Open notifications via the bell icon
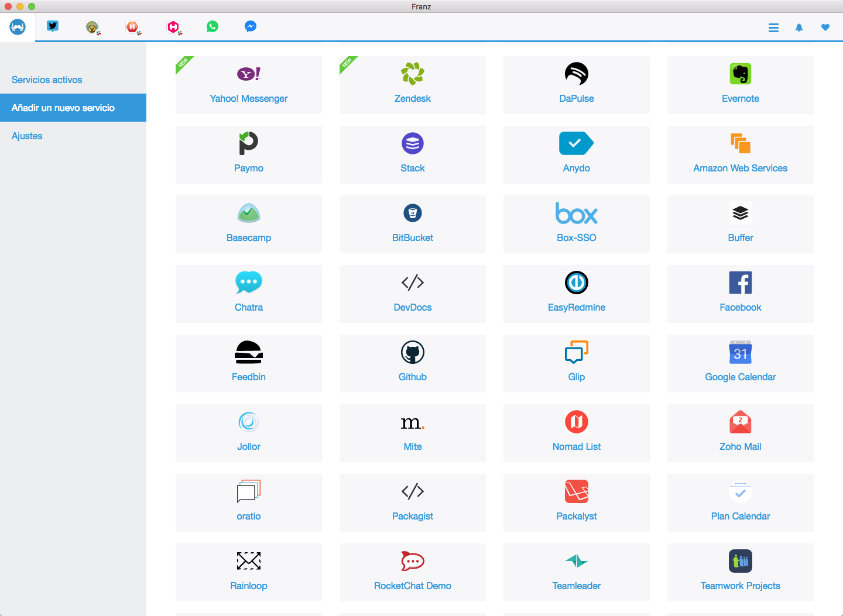843x616 pixels. click(799, 27)
